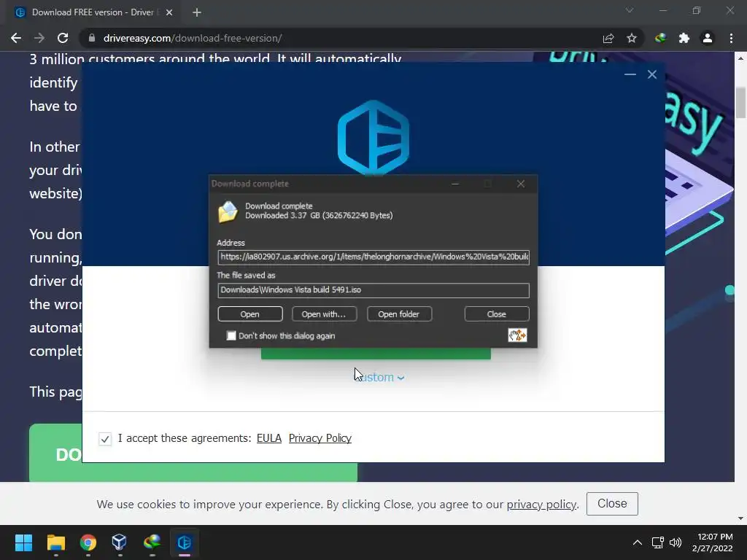Open privacy policy link in cookie banner
The height and width of the screenshot is (560, 747).
[542, 505]
